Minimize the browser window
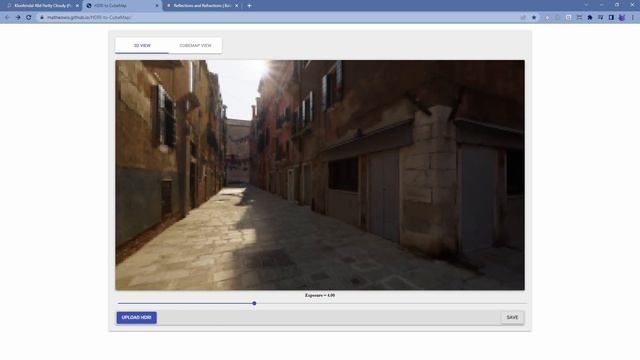The image size is (640, 360). (x=602, y=5)
